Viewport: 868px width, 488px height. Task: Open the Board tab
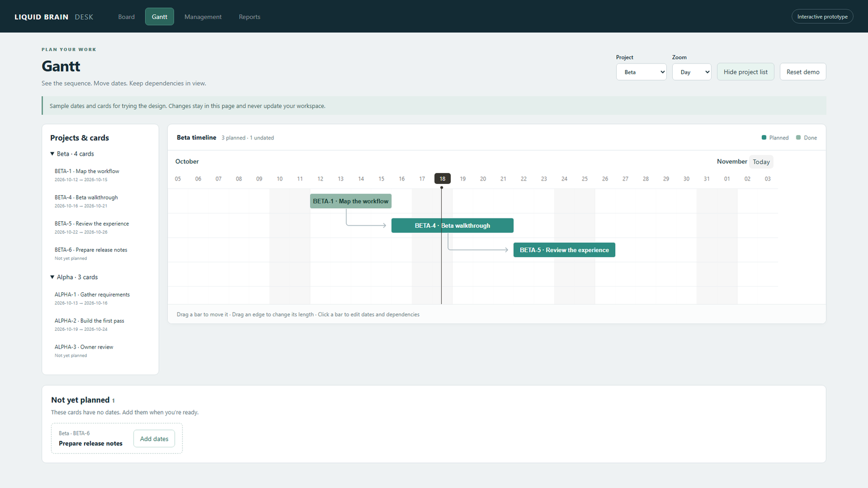126,17
